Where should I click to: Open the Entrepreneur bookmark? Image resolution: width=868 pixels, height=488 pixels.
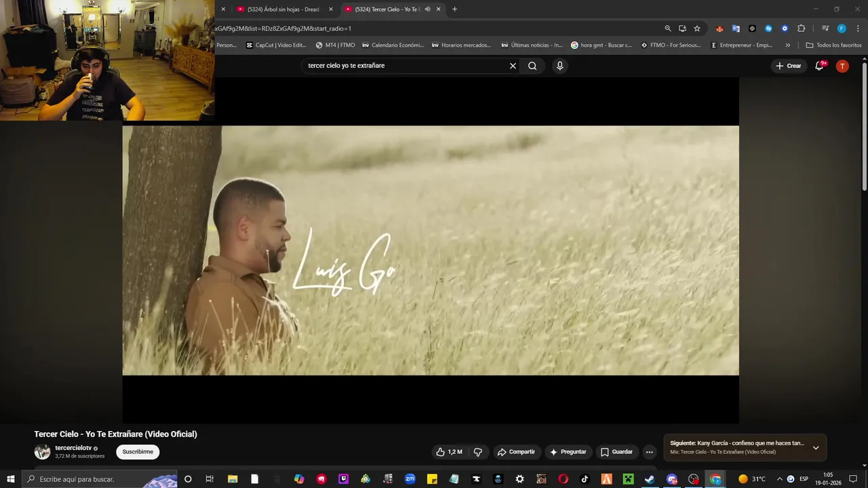(742, 45)
